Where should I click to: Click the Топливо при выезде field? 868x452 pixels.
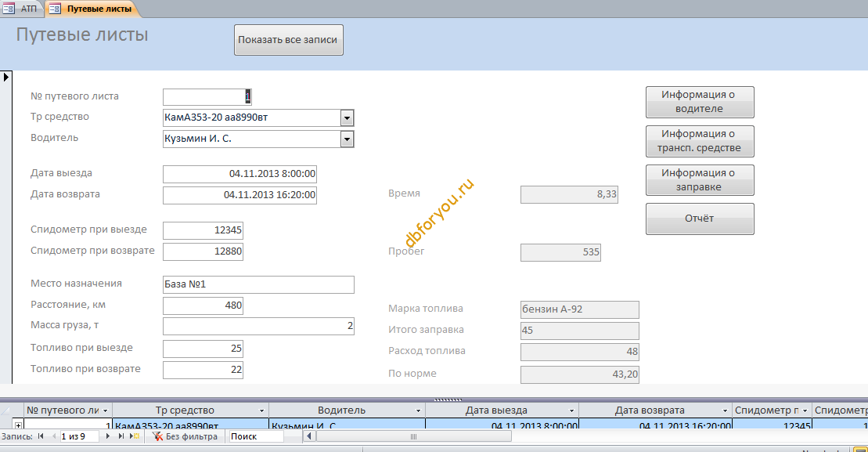tap(203, 349)
